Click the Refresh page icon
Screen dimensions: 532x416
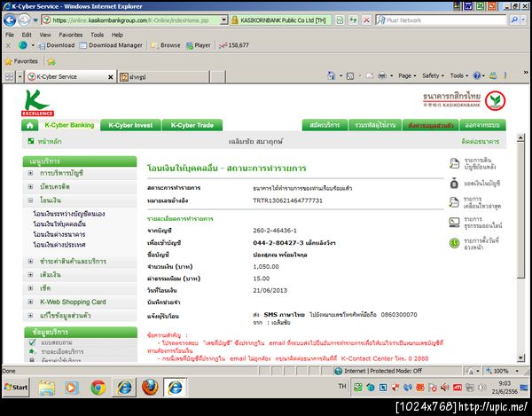tap(354, 20)
